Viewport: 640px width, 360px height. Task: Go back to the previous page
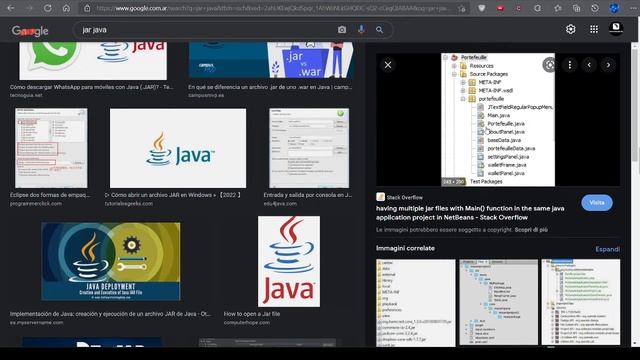11,8
